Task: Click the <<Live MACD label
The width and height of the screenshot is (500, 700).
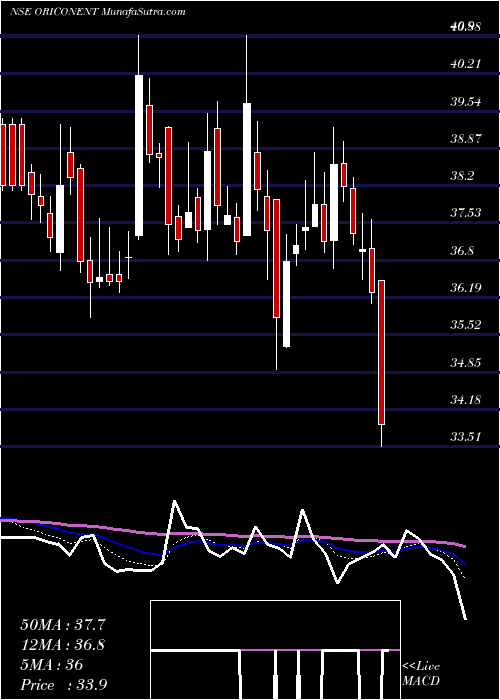Action: click(421, 674)
